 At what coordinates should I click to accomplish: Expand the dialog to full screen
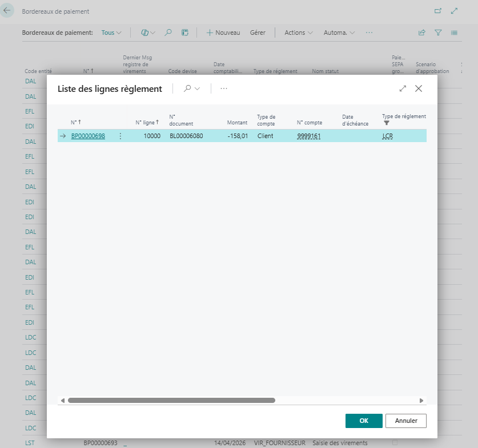coord(403,88)
